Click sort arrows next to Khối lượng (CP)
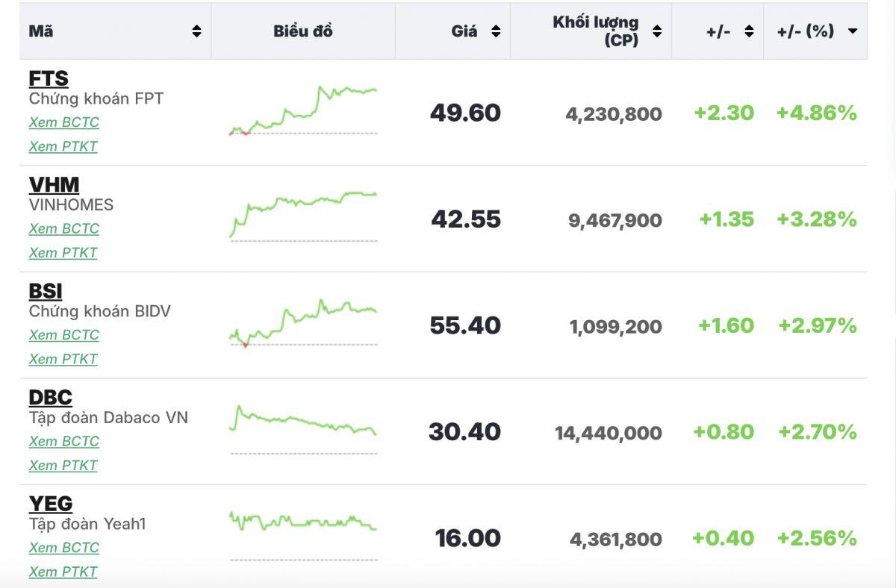 click(x=656, y=31)
